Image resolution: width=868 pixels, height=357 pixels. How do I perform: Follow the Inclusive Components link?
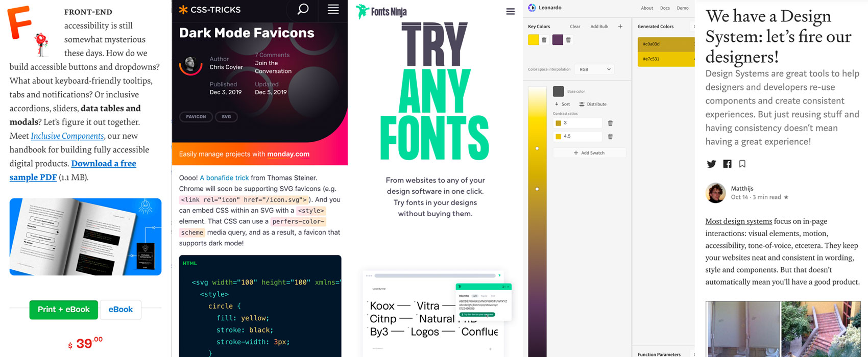[x=67, y=136]
